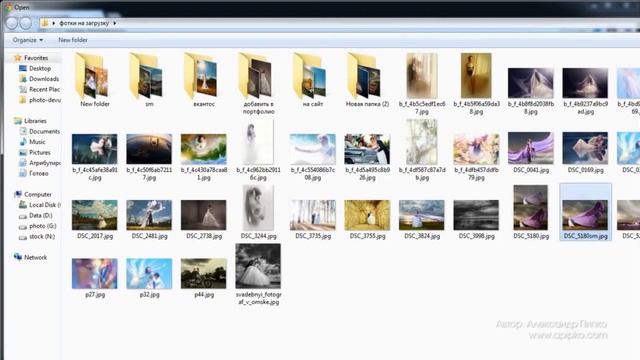Select the 'sm' folder icon
This screenshot has height=360, width=640.
point(147,76)
